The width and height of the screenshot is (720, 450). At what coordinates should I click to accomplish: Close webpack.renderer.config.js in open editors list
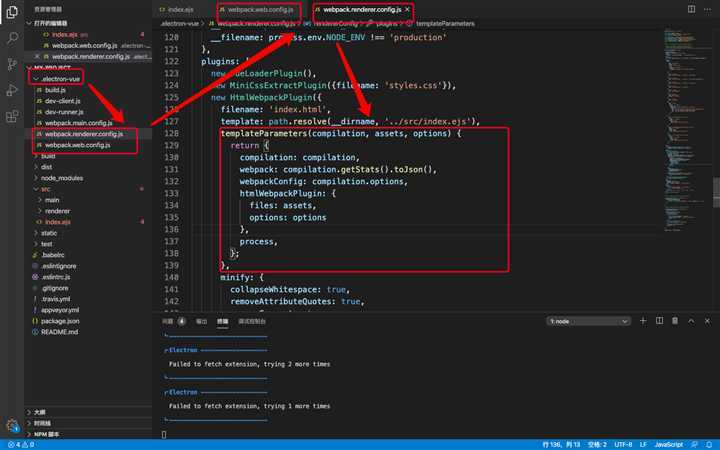(37, 56)
